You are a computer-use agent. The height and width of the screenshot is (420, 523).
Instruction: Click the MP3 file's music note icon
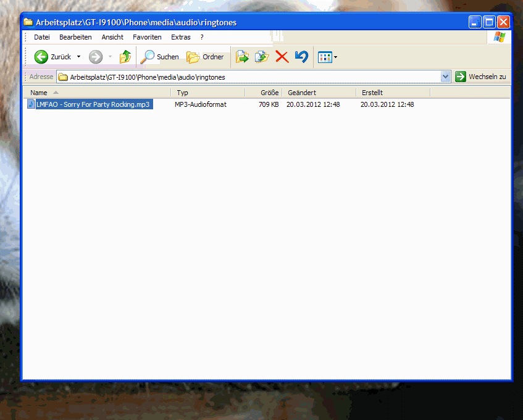coord(31,104)
